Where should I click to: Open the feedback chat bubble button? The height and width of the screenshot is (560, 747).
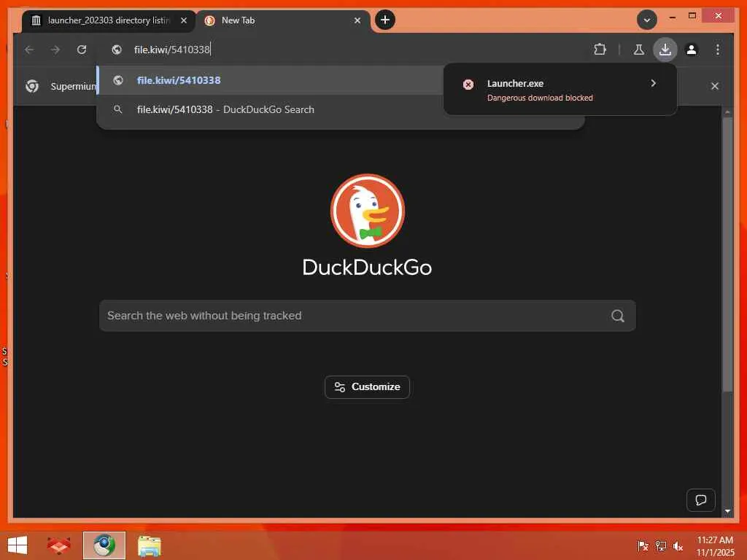click(701, 500)
